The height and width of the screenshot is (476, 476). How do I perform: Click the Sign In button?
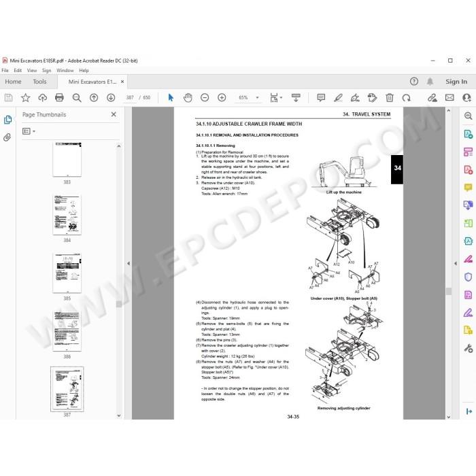(x=456, y=82)
